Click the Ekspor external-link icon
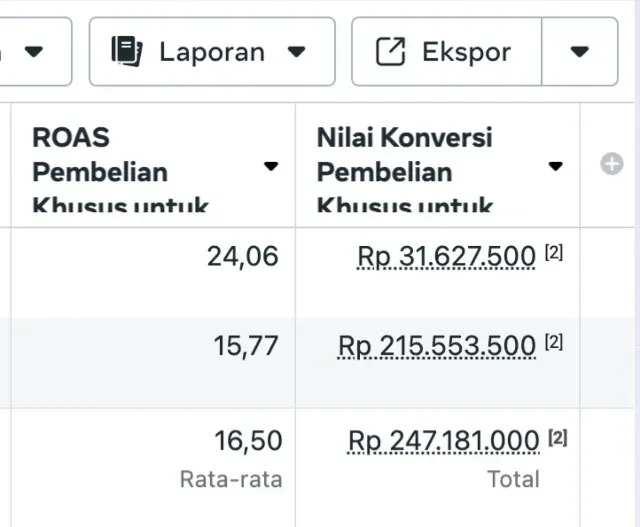The width and height of the screenshot is (640, 527). [390, 51]
